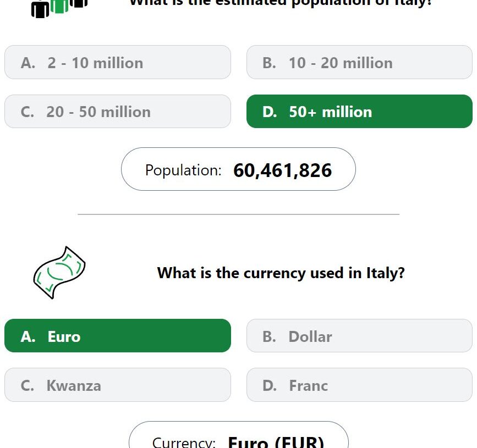Screen dimensions: 477x448
Task: Click the Currency Euro (EUR) result pill
Action: (x=239, y=435)
